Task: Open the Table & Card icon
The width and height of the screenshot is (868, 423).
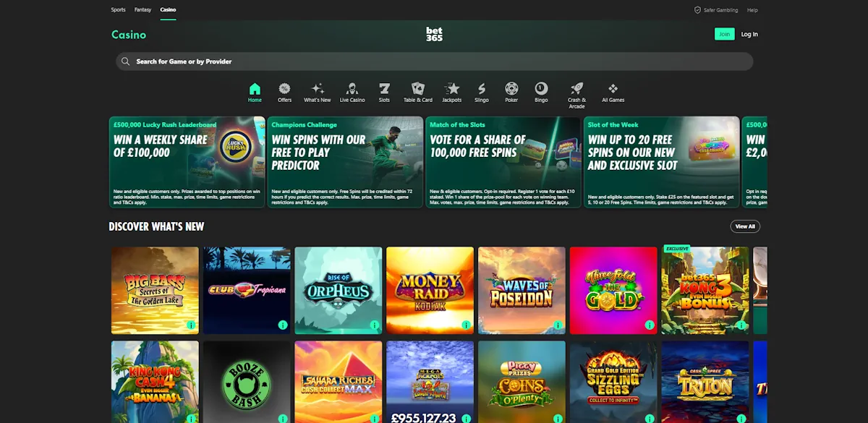Action: (x=418, y=89)
